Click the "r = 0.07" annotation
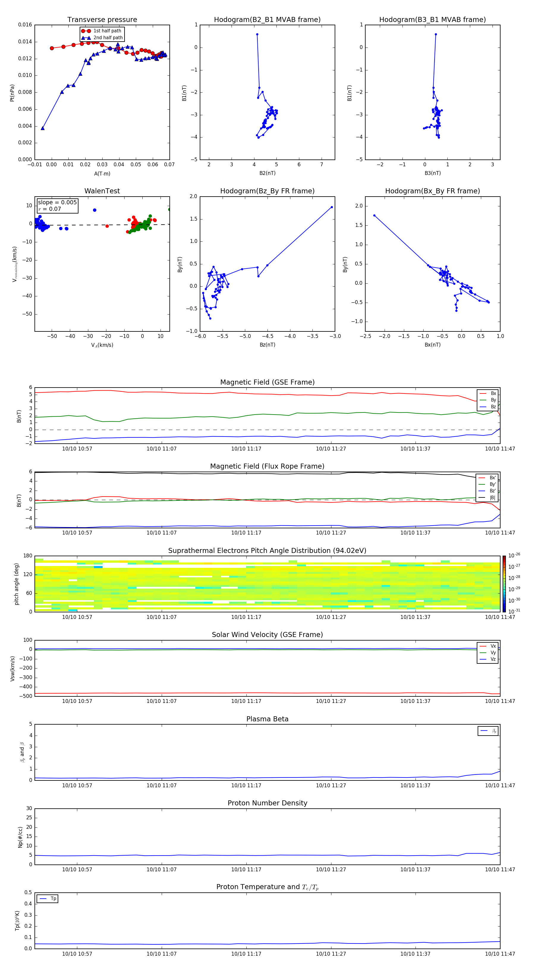Image resolution: width=535 pixels, height=980 pixels. coord(50,209)
